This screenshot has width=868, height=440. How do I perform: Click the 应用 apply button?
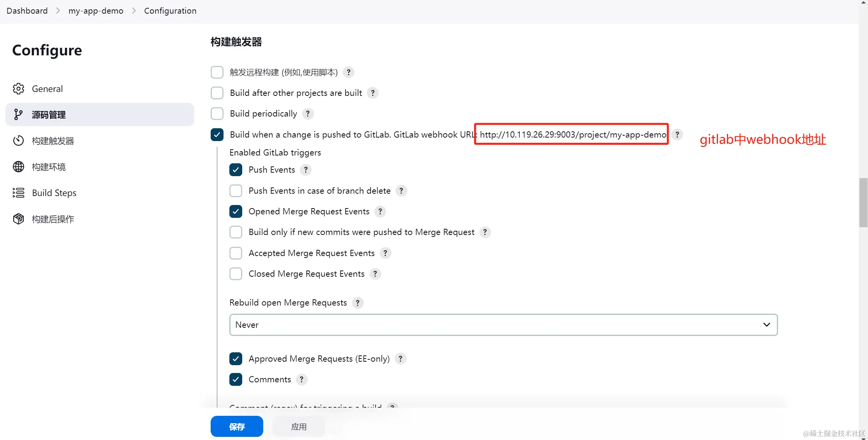[299, 426]
